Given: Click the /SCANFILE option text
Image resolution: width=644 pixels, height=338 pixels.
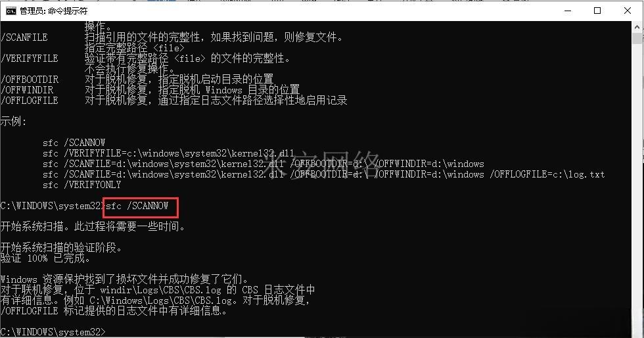Looking at the screenshot, I should coord(24,37).
